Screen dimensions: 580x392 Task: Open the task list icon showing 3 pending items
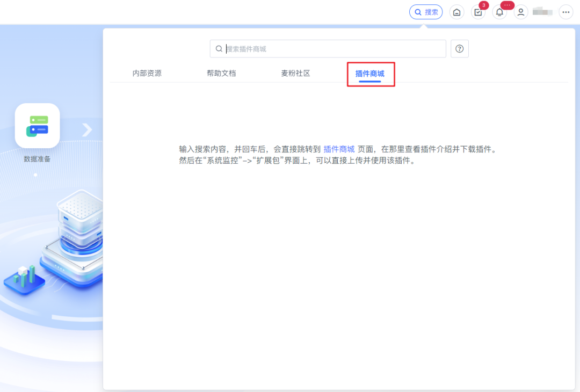(477, 12)
